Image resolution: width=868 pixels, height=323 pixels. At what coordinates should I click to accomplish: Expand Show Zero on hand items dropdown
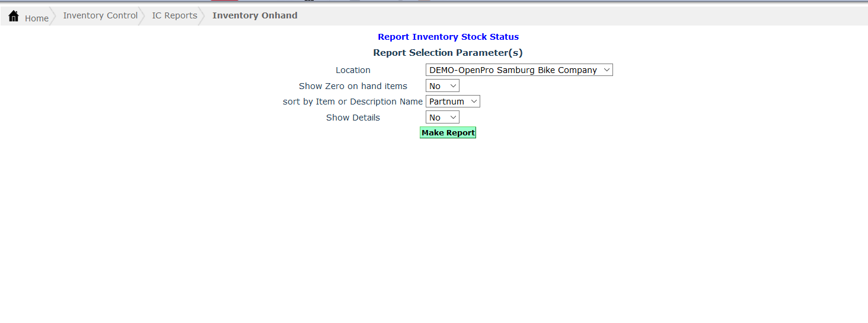(x=442, y=86)
